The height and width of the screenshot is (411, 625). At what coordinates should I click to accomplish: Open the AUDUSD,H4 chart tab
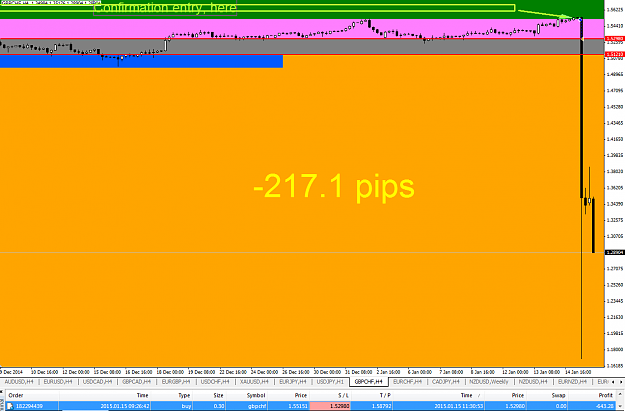point(19,382)
